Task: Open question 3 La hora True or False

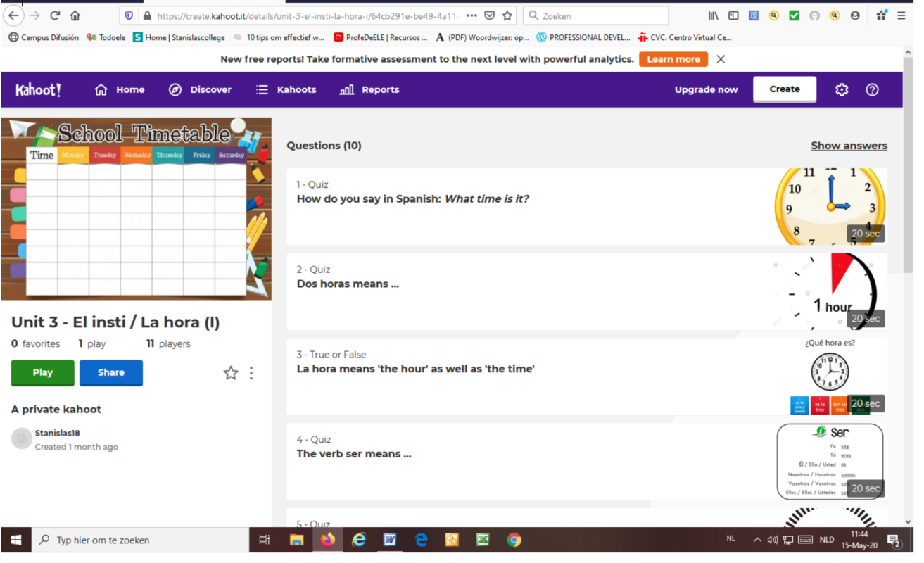Action: [586, 377]
